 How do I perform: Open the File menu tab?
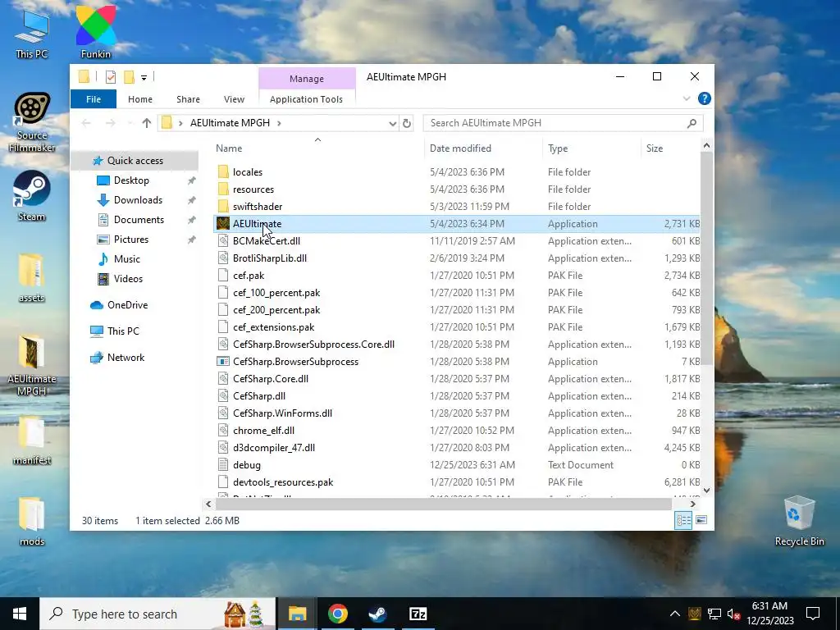[x=94, y=99]
